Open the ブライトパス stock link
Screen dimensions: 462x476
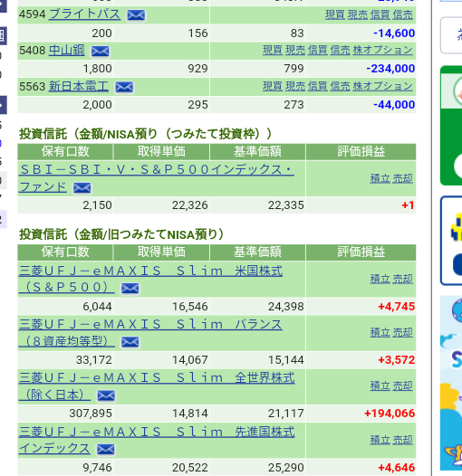point(84,14)
